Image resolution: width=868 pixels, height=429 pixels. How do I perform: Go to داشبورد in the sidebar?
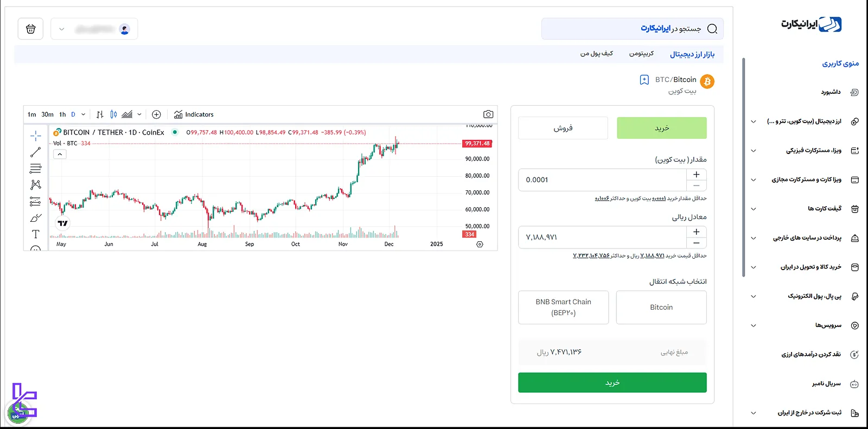tap(831, 92)
